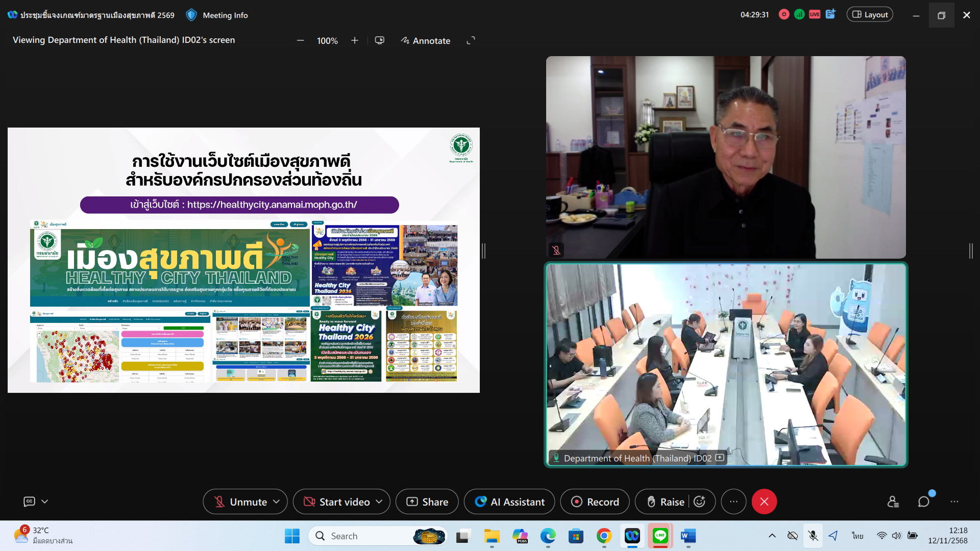Open LINE app from the taskbar
Screen dimensions: 980x551
(x=660, y=536)
